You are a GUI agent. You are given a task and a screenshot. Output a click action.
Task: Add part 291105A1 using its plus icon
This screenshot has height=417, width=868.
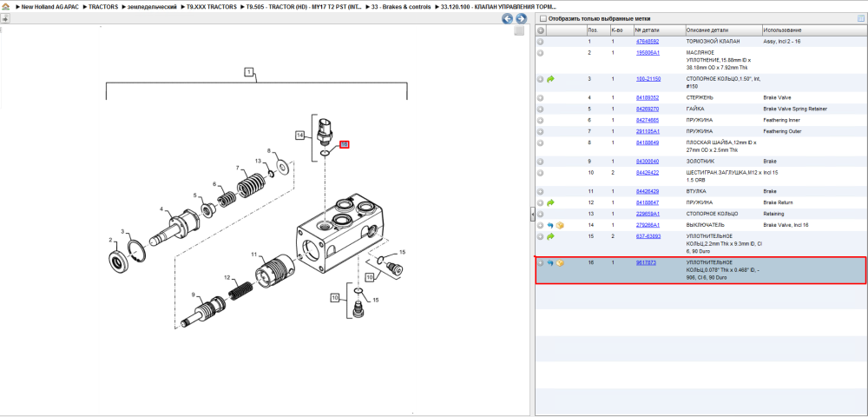[x=540, y=131]
